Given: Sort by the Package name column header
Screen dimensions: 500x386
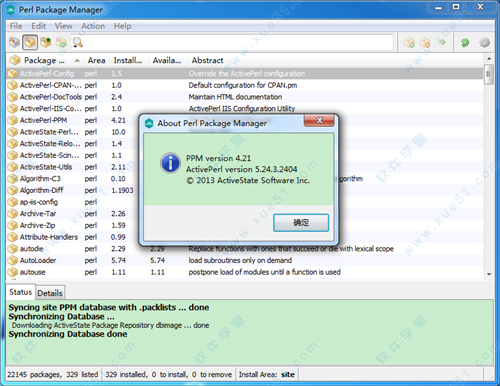Looking at the screenshot, I should click(45, 60).
